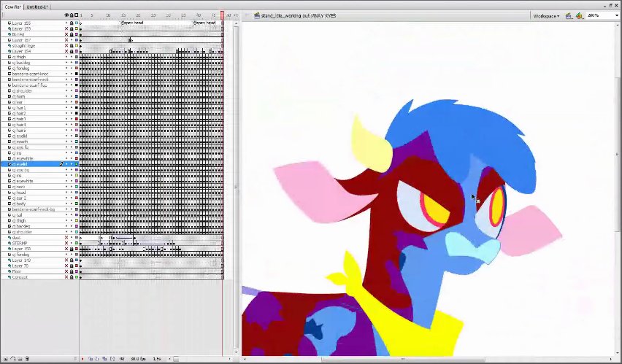Show hidden Layer 153 via its red X
The height and width of the screenshot is (364, 622).
[x=66, y=28]
